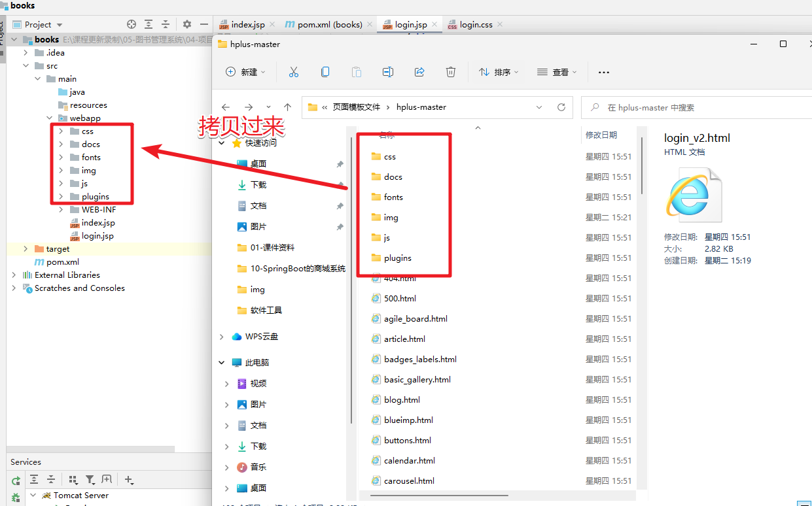Select agile_board.html in Explorer file list
This screenshot has width=812, height=506.
[x=415, y=319]
